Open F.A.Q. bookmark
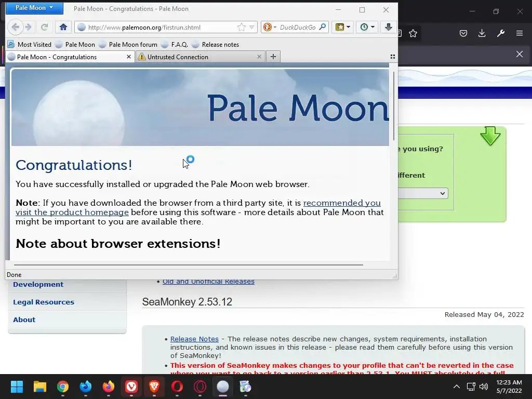 coord(175,45)
